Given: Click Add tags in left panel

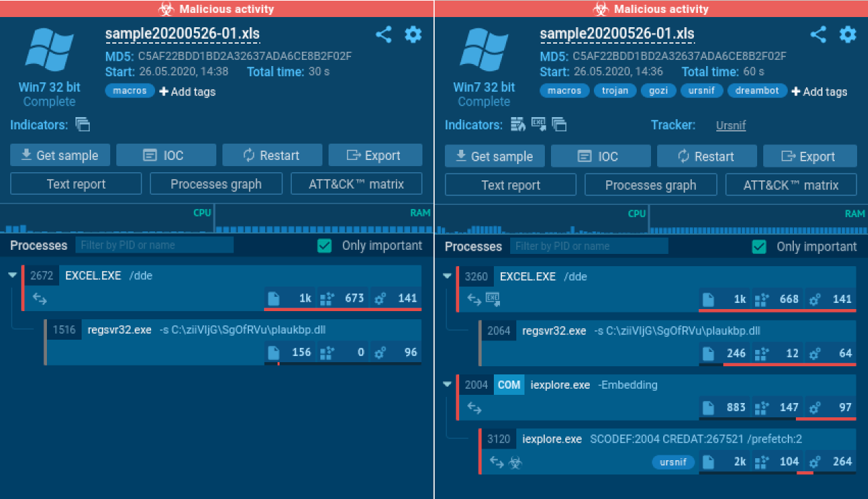Looking at the screenshot, I should point(188,91).
